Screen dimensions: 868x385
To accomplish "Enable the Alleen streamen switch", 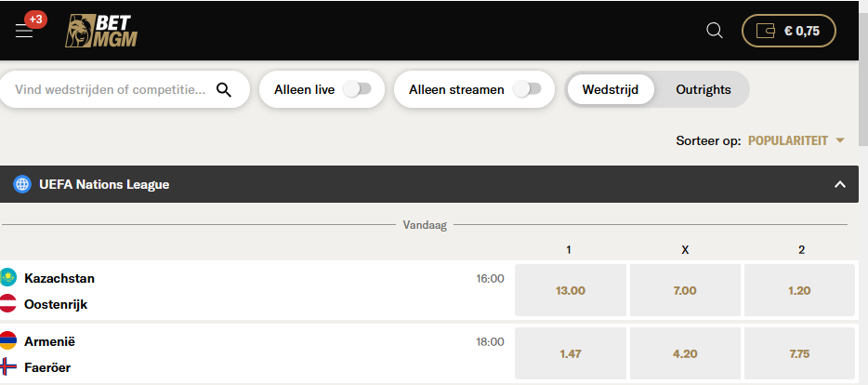I will point(527,89).
